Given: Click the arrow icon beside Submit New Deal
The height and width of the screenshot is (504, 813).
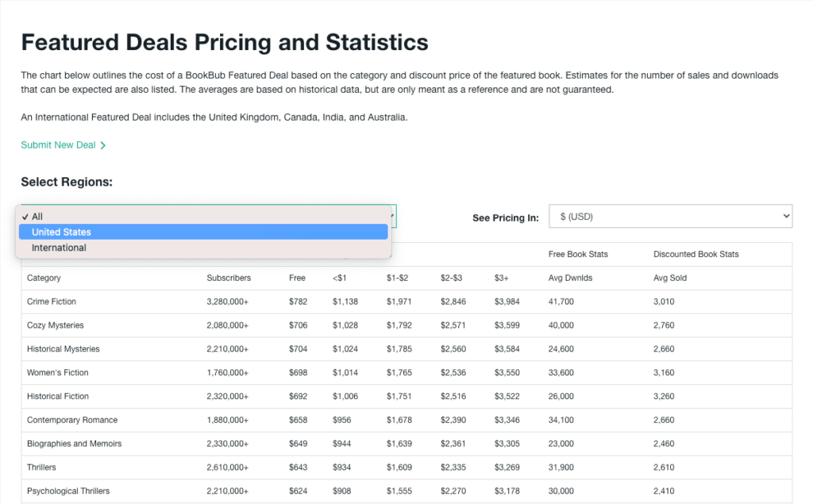Looking at the screenshot, I should click(103, 145).
